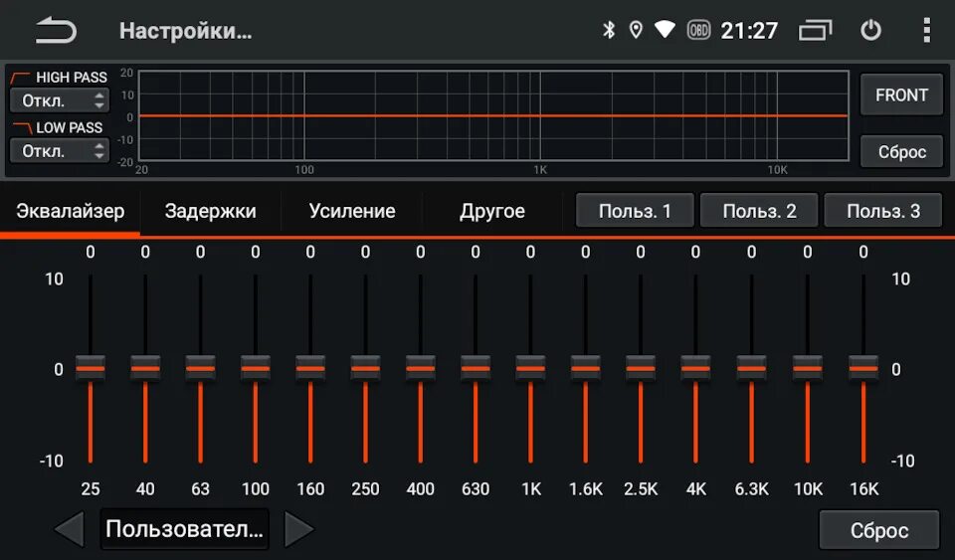
Task: Open LOW PASS filter dropdown
Action: pos(60,150)
